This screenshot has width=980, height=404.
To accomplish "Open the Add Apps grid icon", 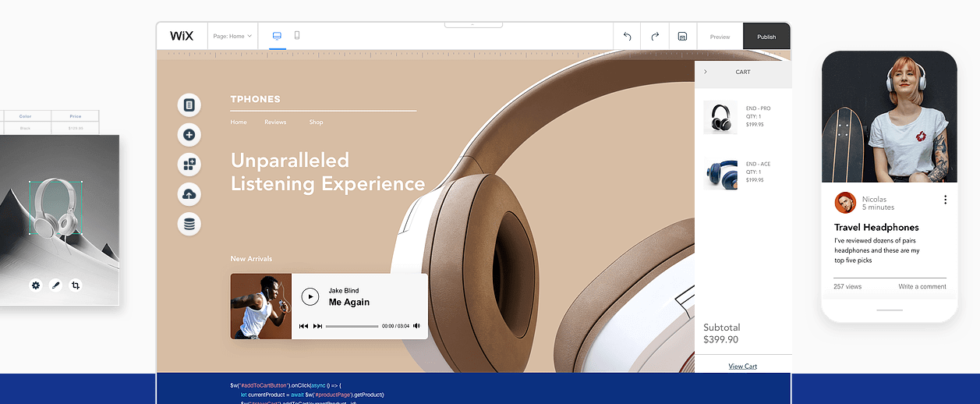I will tap(189, 165).
